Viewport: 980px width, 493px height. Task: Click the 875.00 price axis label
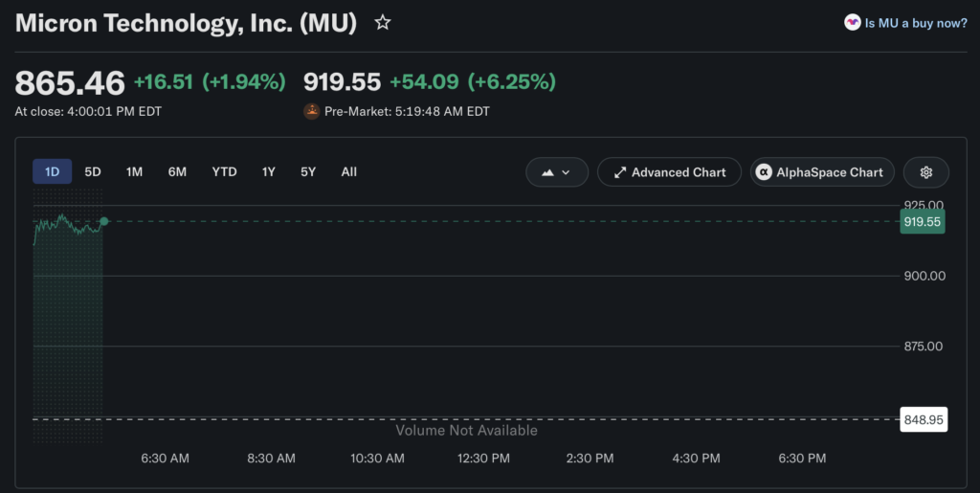tap(924, 347)
